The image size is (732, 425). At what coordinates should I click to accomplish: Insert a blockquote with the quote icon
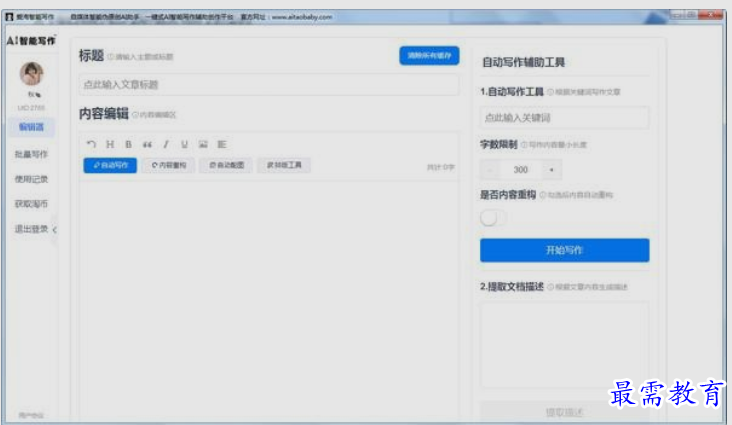[147, 144]
